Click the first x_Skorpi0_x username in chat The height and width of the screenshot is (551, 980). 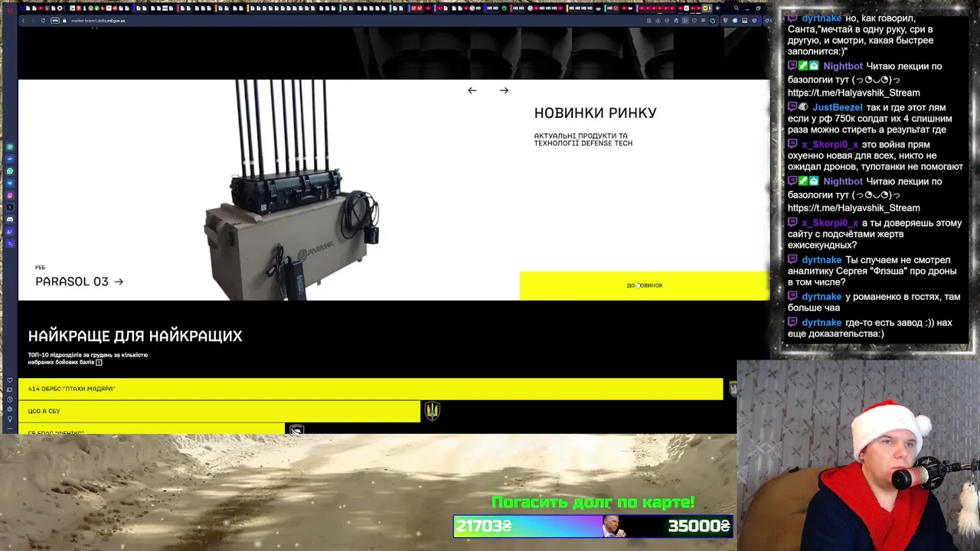[x=830, y=145]
